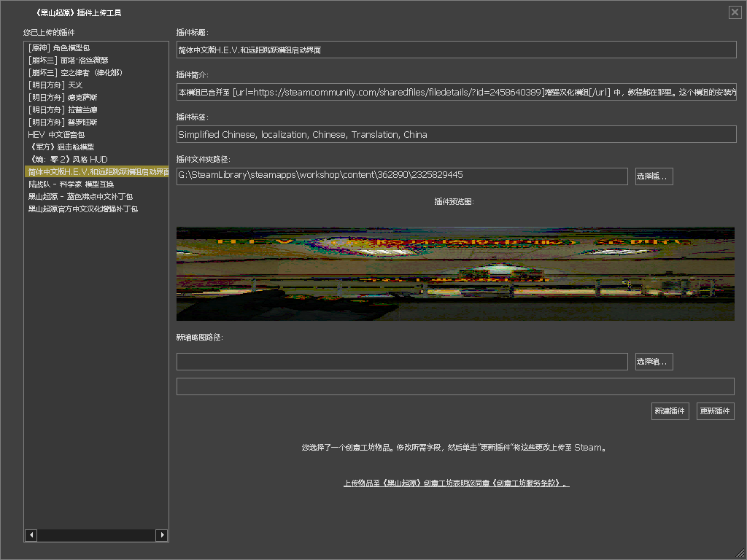Click the window resize grip icon
747x560 pixels.
click(740, 553)
